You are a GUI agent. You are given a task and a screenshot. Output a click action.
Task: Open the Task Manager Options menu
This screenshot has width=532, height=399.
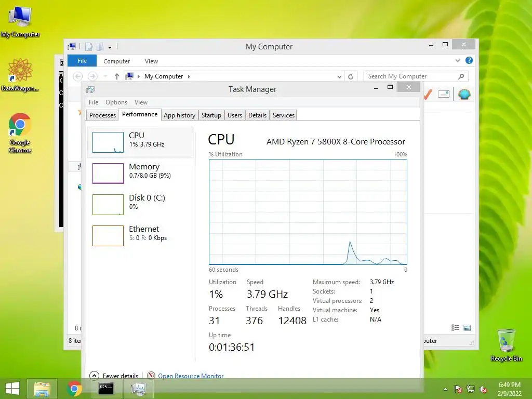coord(116,102)
